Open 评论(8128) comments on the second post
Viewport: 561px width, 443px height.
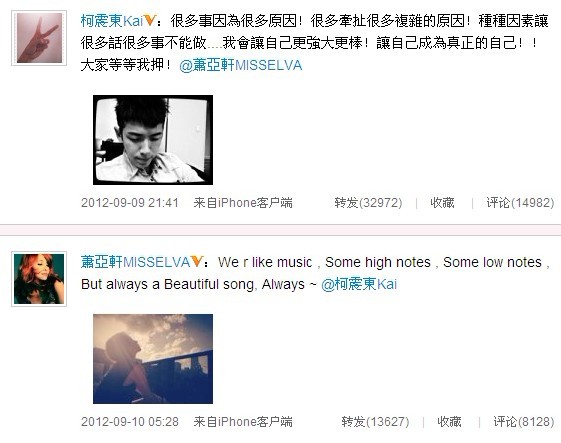tap(524, 422)
